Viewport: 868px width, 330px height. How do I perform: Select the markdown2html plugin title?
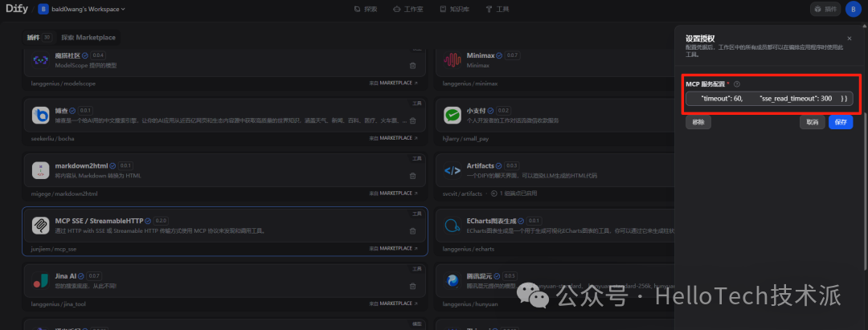click(81, 166)
